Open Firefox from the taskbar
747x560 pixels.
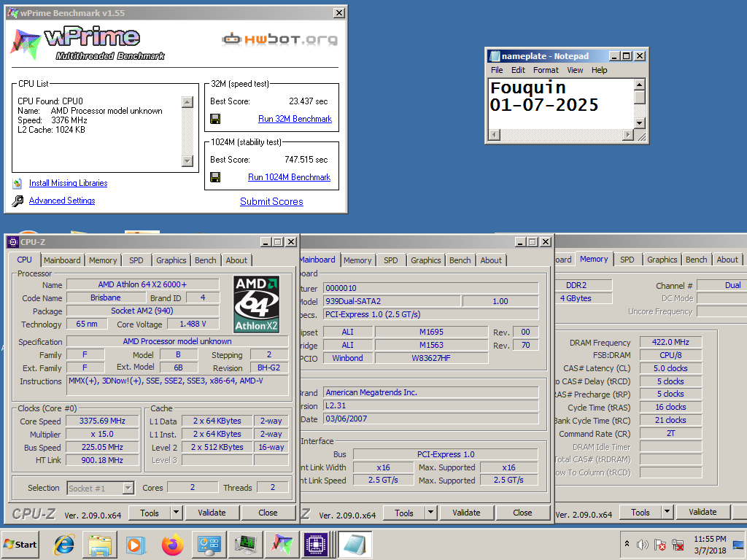pyautogui.click(x=172, y=544)
